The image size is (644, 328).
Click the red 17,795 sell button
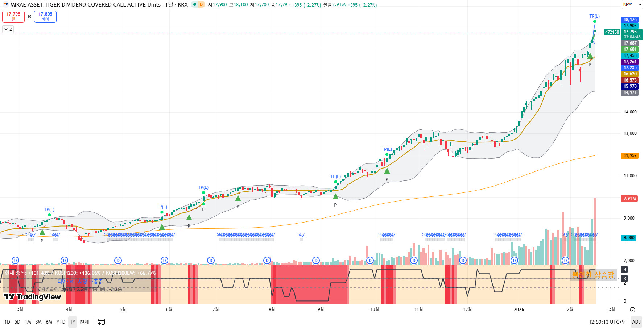13,17
